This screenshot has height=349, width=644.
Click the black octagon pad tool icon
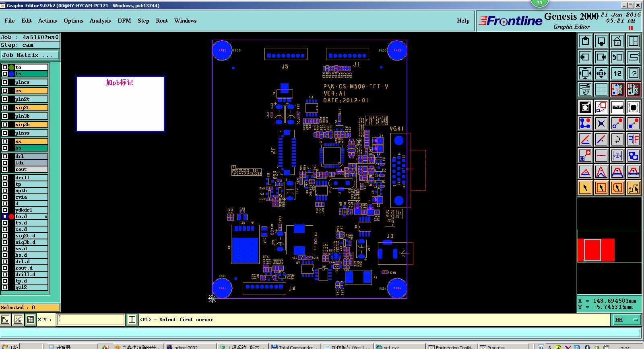(634, 108)
